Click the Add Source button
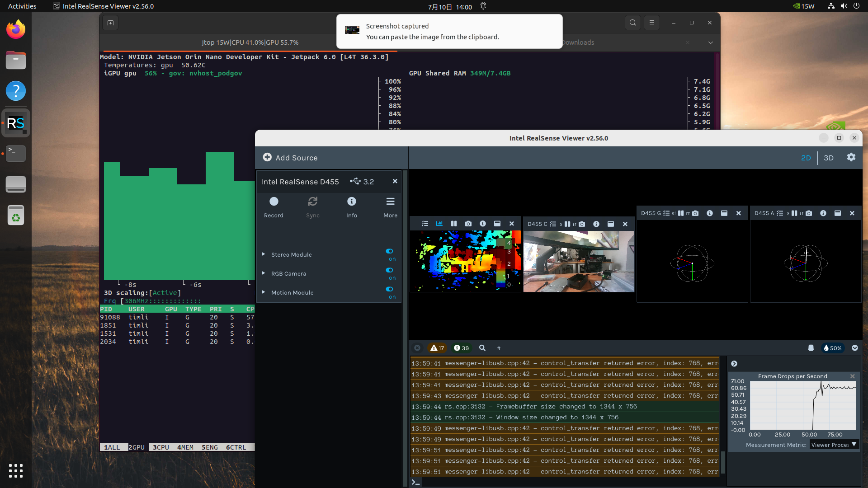 coord(290,158)
